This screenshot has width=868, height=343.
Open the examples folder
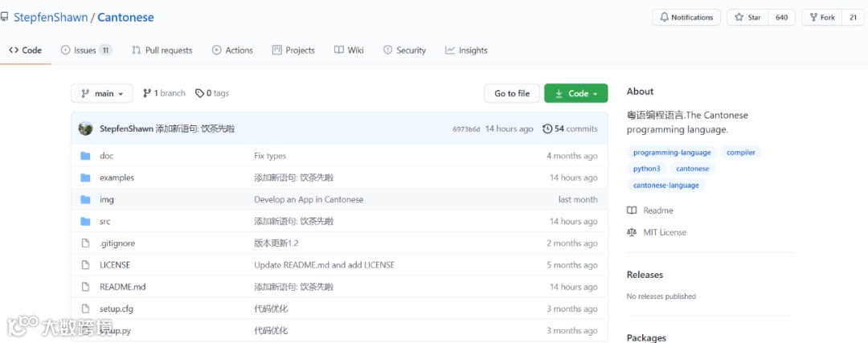[117, 178]
